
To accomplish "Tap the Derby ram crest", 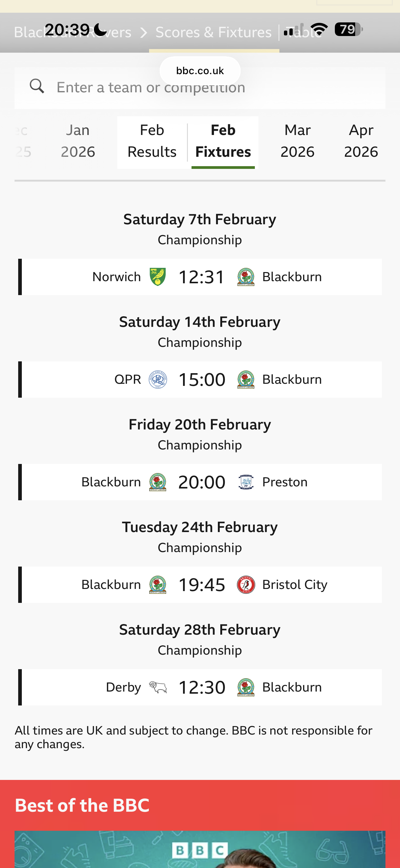I will pyautogui.click(x=158, y=687).
